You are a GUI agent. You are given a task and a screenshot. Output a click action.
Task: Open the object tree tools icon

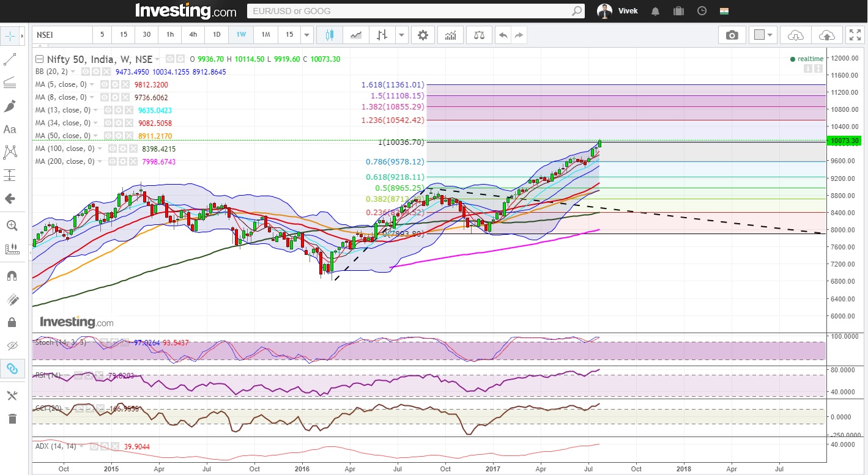tap(11, 396)
